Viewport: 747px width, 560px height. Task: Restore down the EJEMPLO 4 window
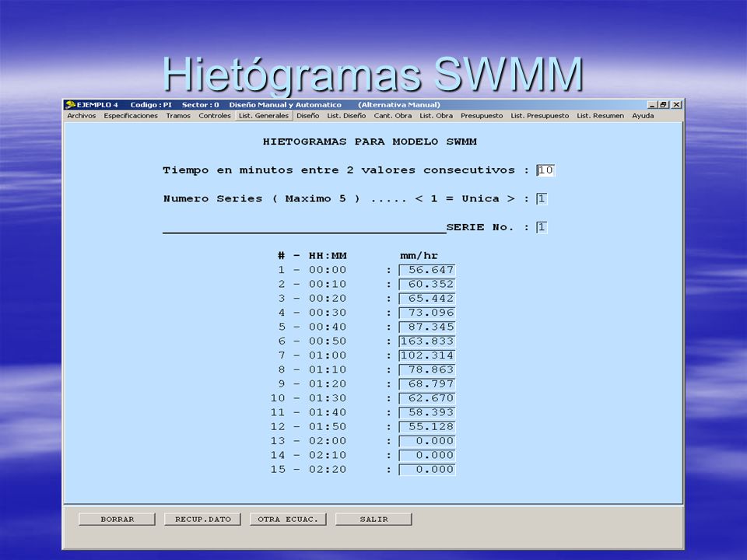(663, 105)
